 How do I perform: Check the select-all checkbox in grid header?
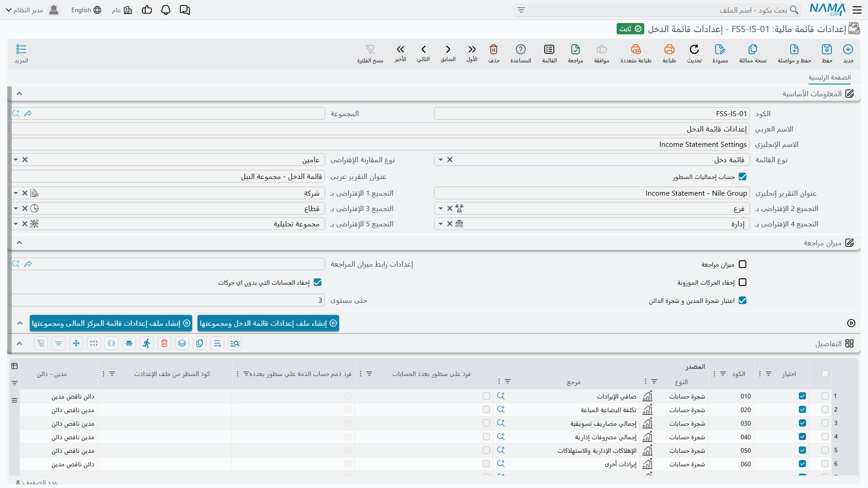825,374
